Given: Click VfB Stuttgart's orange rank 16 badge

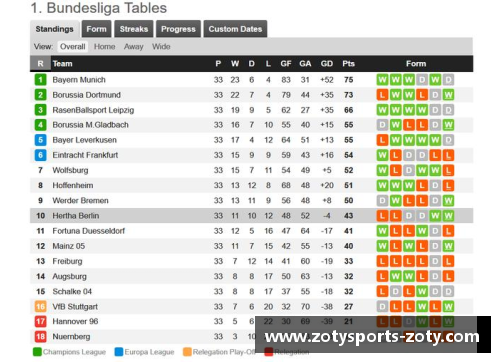Looking at the screenshot, I should click(x=40, y=307).
